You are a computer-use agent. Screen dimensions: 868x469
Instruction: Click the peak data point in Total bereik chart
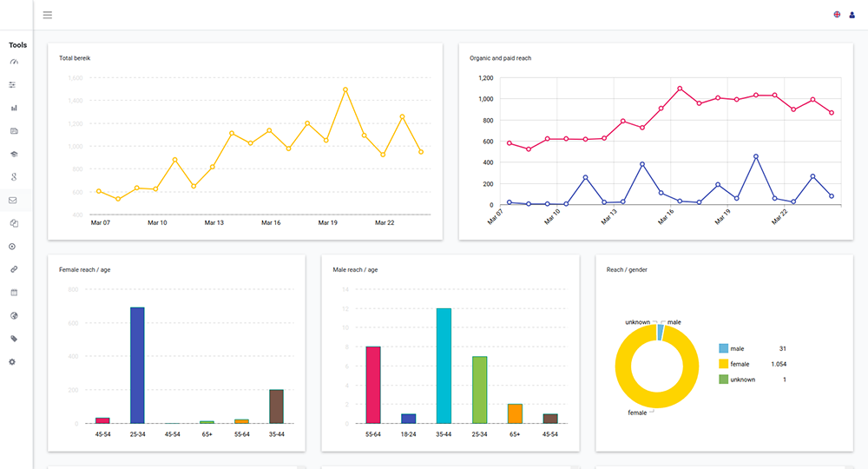pyautogui.click(x=345, y=89)
